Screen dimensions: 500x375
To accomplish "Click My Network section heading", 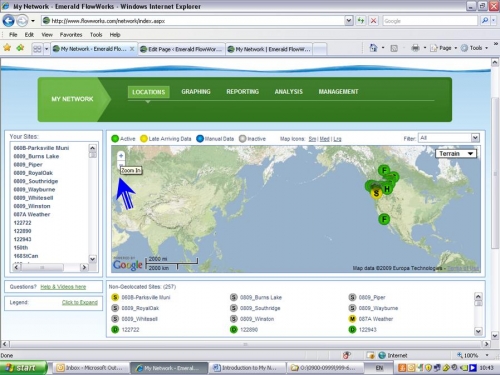I will click(72, 99).
